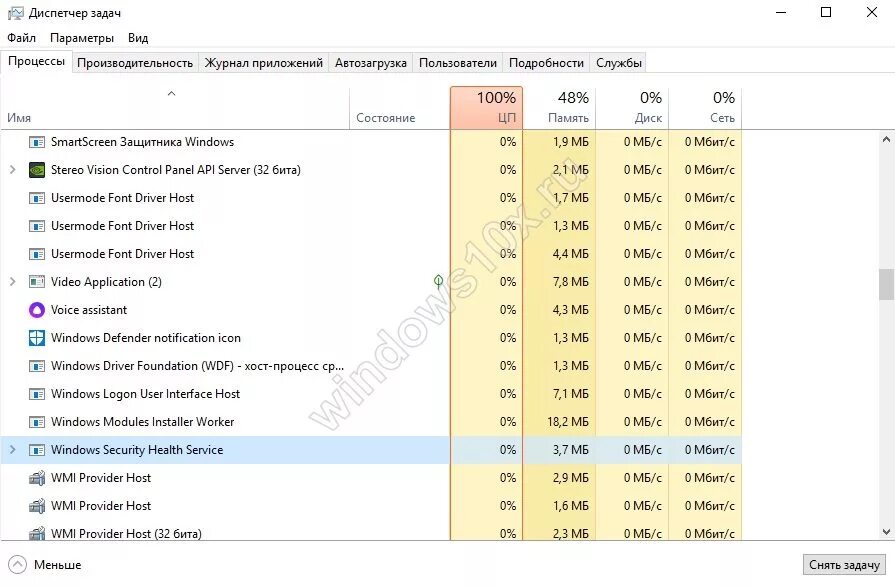The height and width of the screenshot is (587, 895).
Task: Click the 18,2 МБ memory value
Action: click(567, 421)
